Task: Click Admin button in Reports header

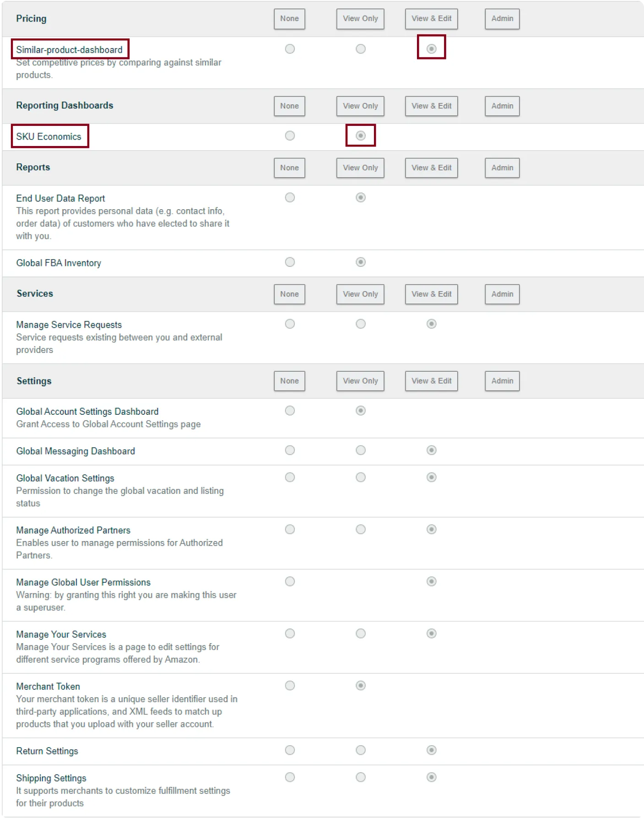Action: point(502,168)
